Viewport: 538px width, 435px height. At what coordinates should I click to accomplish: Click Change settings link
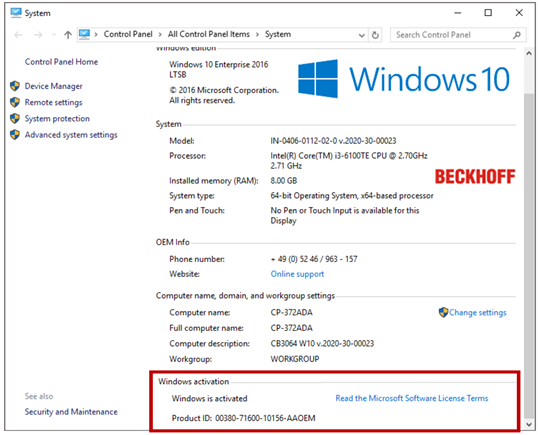click(x=478, y=313)
